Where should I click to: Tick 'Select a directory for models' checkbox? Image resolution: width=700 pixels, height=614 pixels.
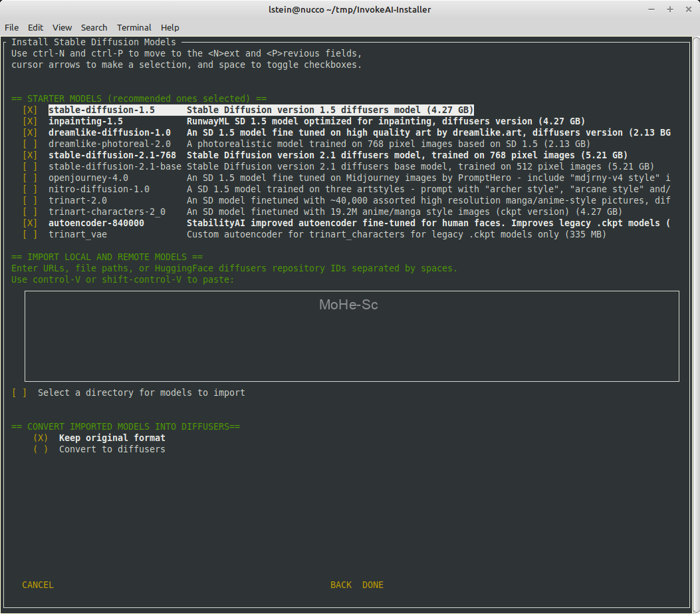coord(19,392)
